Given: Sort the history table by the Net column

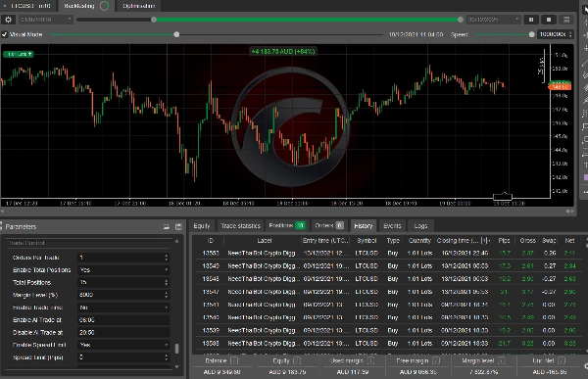Looking at the screenshot, I should pos(569,240).
